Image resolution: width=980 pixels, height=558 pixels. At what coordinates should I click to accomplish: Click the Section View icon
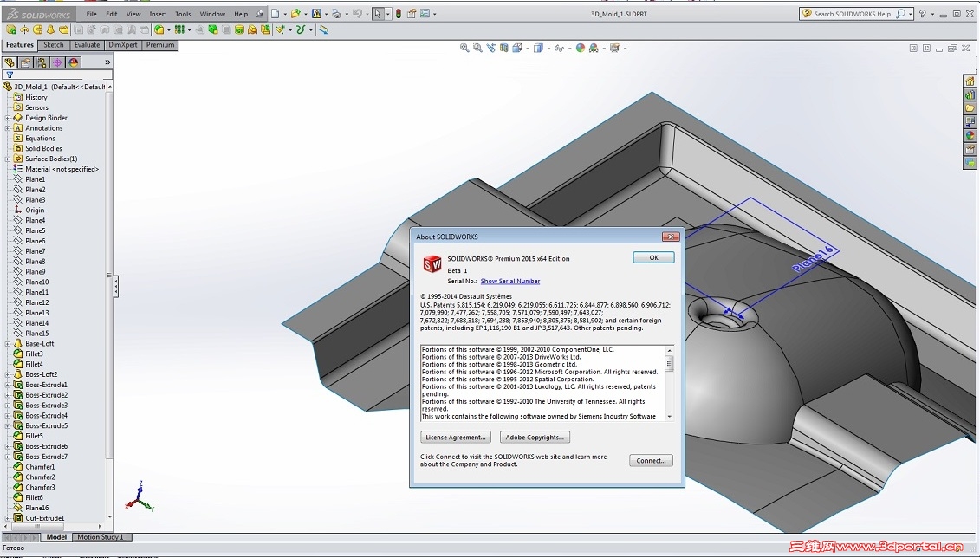503,49
